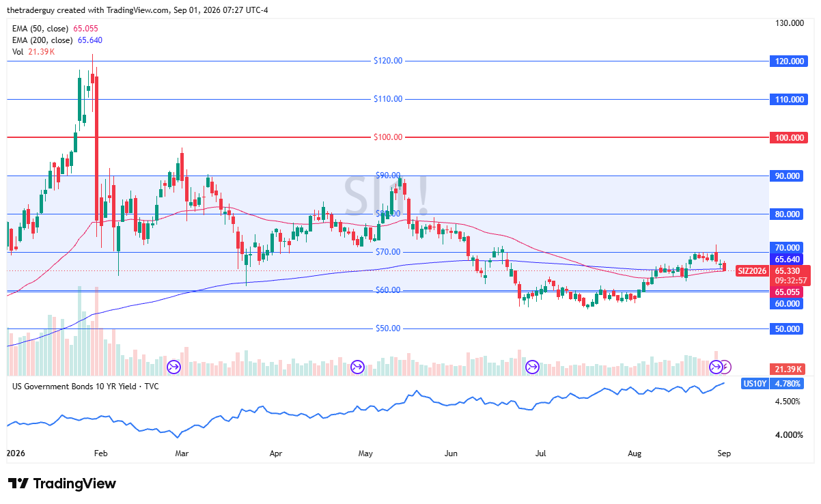Click the 100.000 price axis value

pyautogui.click(x=788, y=137)
